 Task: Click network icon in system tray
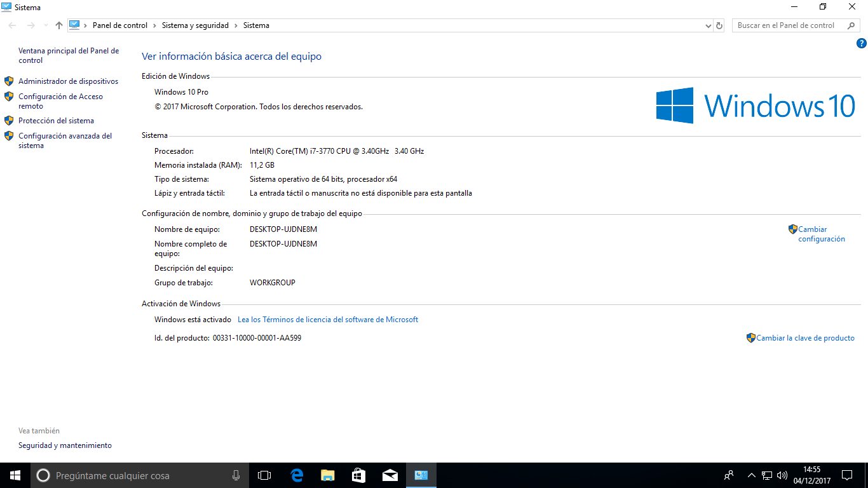click(x=767, y=475)
